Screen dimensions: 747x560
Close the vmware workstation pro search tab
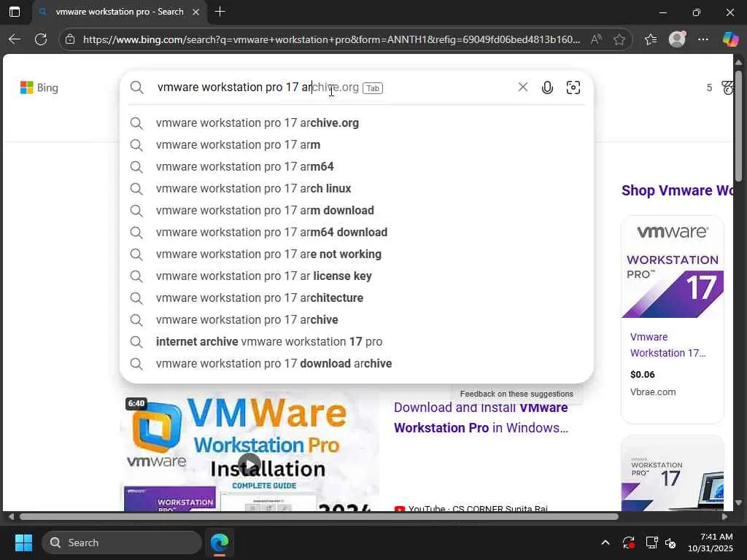coord(196,12)
